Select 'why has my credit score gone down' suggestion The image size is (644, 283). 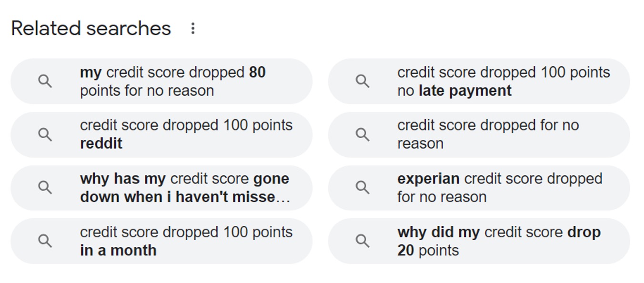(x=184, y=188)
